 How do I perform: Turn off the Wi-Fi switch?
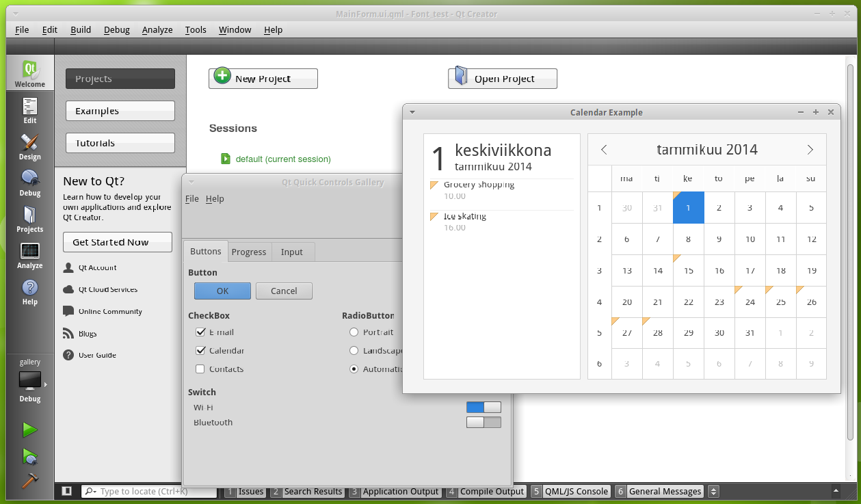click(484, 408)
